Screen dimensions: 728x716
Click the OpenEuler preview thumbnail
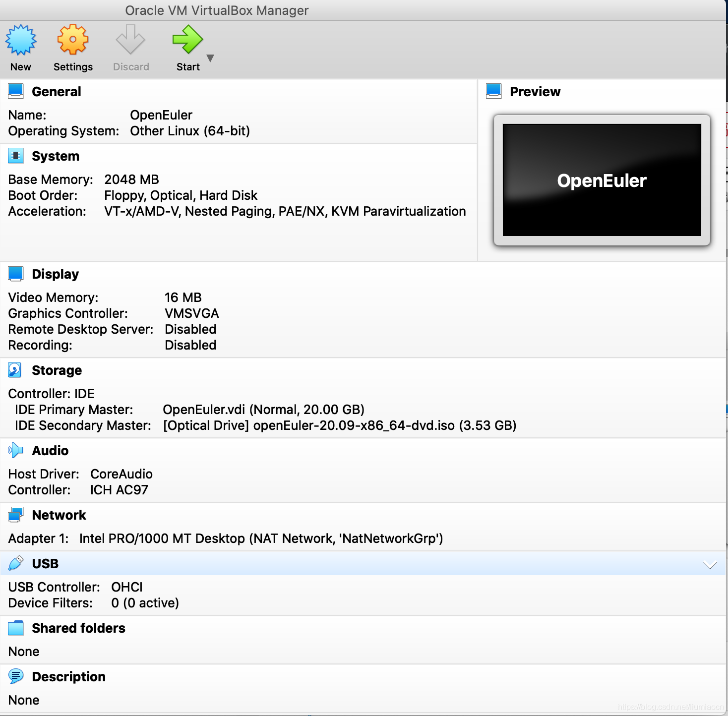coord(602,180)
